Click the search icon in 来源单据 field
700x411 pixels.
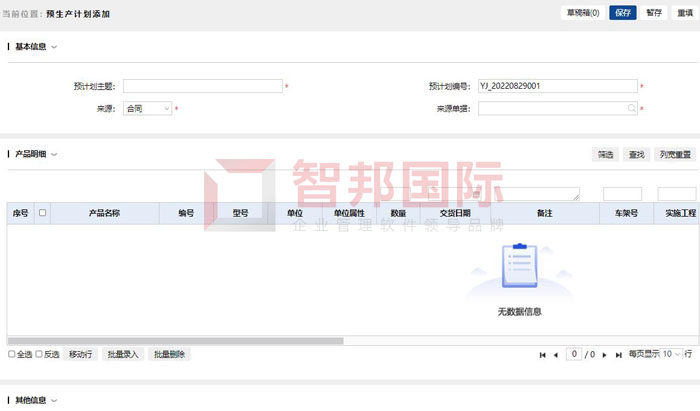tap(631, 108)
